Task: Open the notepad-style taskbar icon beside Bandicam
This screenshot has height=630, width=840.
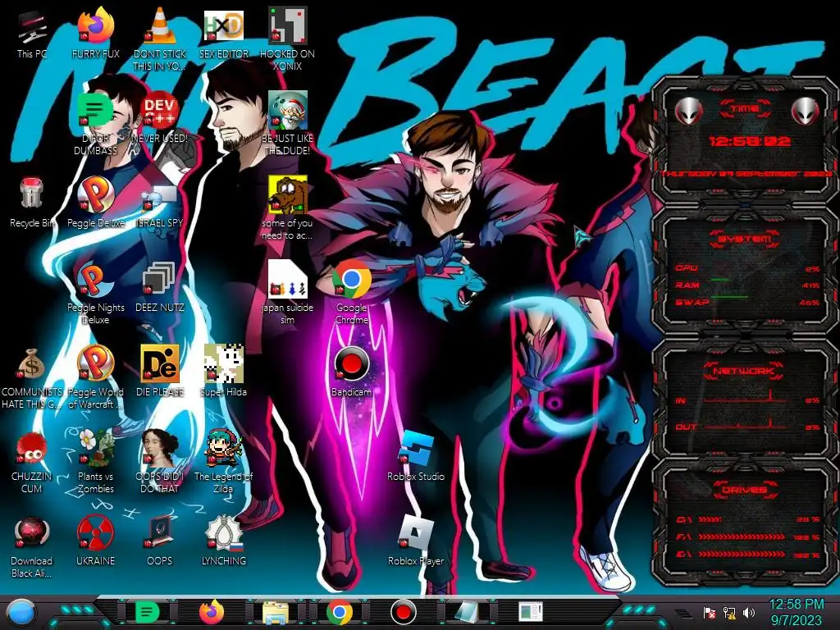Action: pos(466,613)
